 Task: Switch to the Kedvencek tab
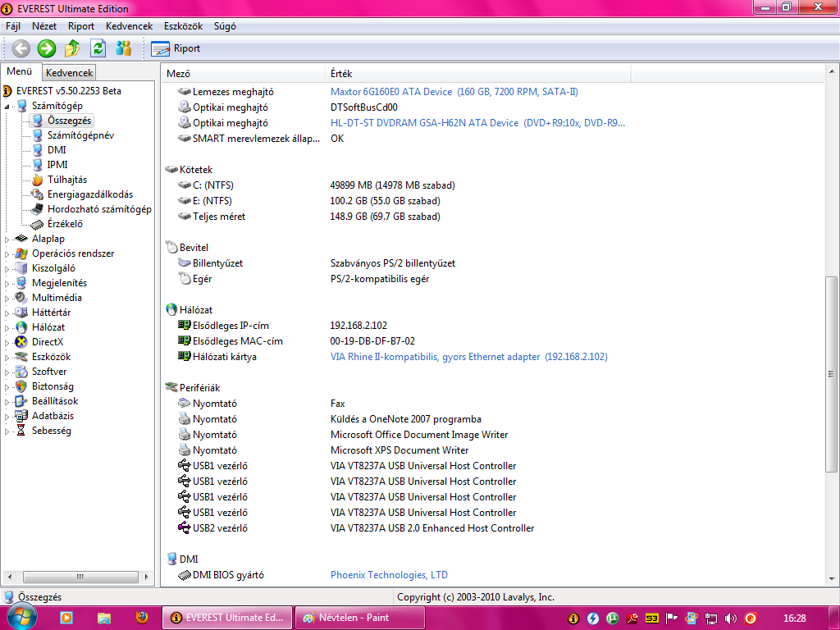pyautogui.click(x=69, y=72)
